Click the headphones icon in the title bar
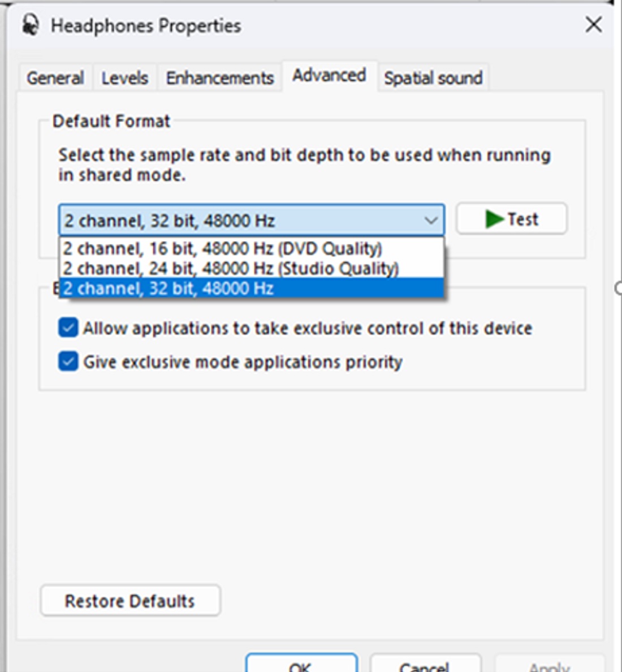This screenshot has height=672, width=622. coord(29,25)
